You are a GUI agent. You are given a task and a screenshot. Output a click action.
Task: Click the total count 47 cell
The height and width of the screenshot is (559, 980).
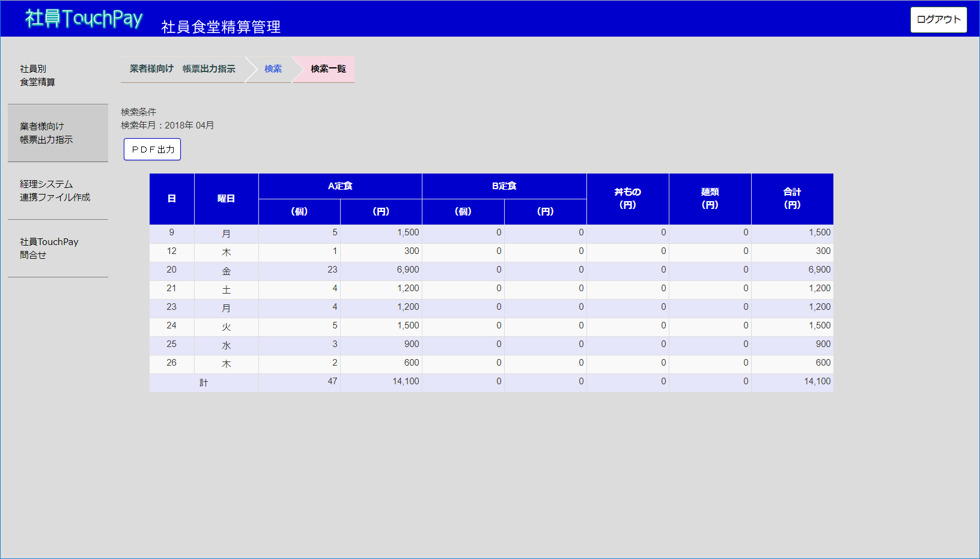pos(299,382)
